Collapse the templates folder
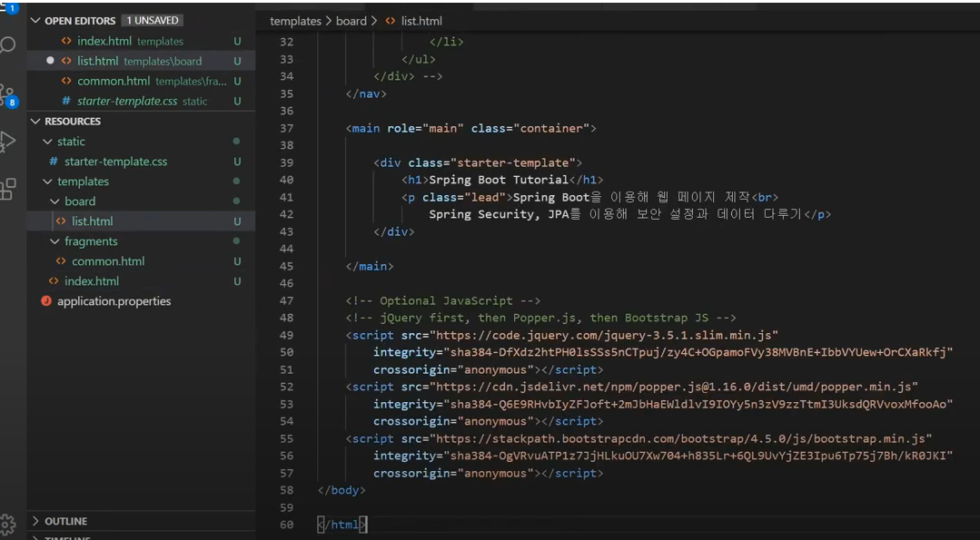 [x=47, y=182]
